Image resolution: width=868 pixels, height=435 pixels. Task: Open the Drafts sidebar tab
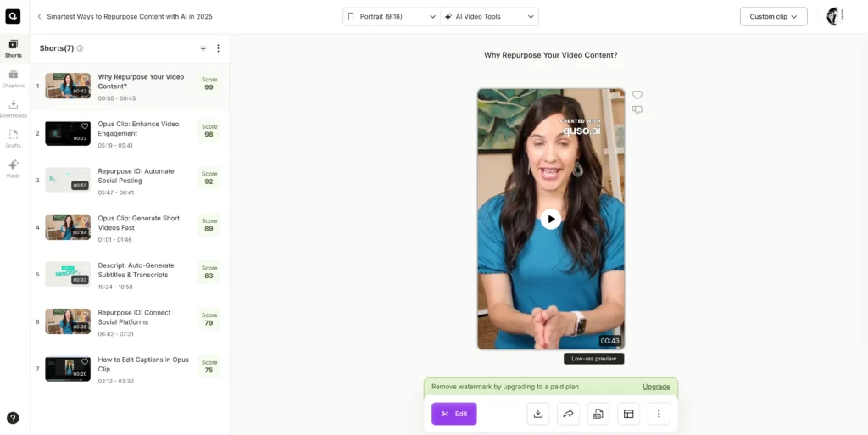click(x=14, y=139)
